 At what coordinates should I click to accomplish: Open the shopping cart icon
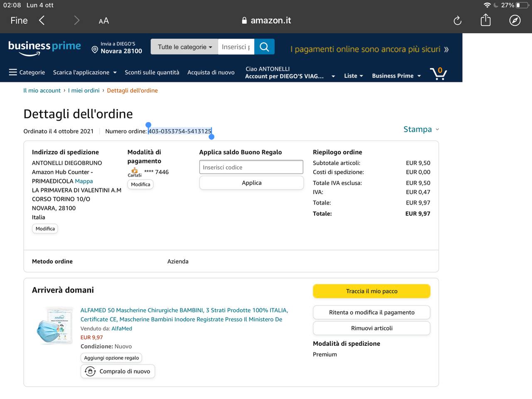click(438, 74)
